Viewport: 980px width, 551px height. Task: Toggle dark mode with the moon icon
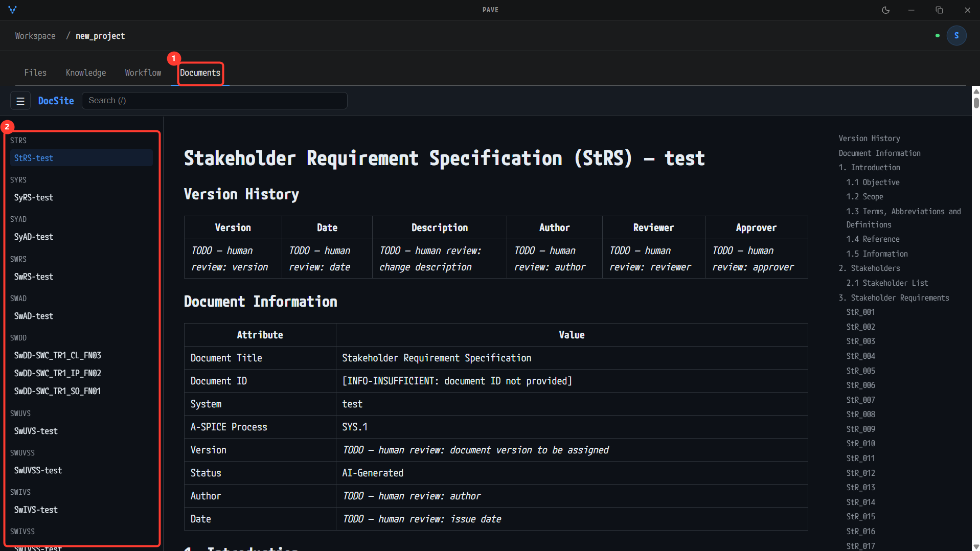point(886,10)
